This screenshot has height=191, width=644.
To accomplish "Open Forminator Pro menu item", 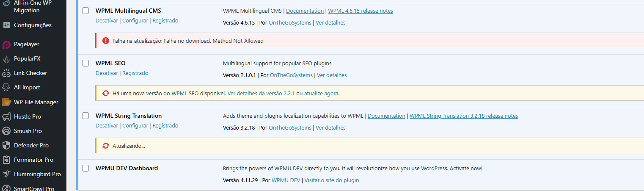I will (33, 160).
